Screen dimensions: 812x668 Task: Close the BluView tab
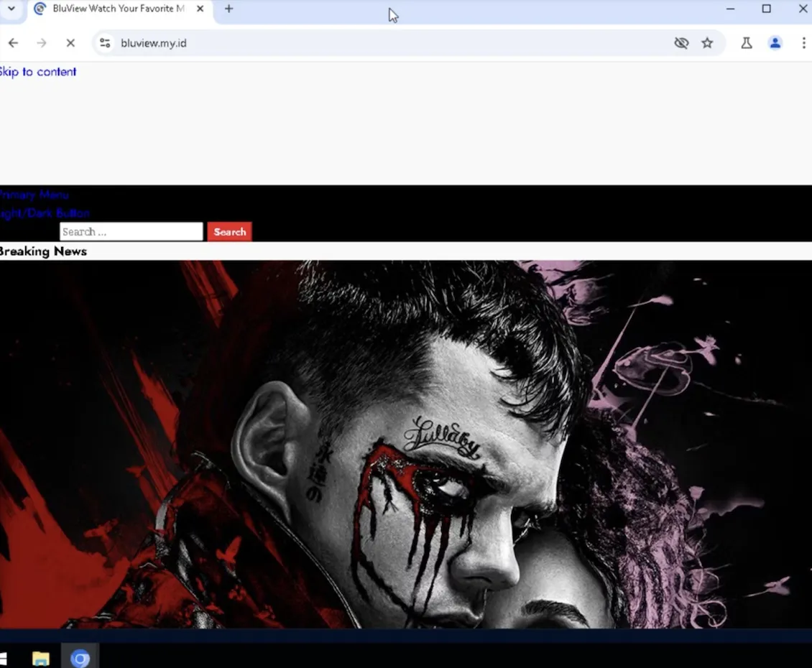click(200, 9)
